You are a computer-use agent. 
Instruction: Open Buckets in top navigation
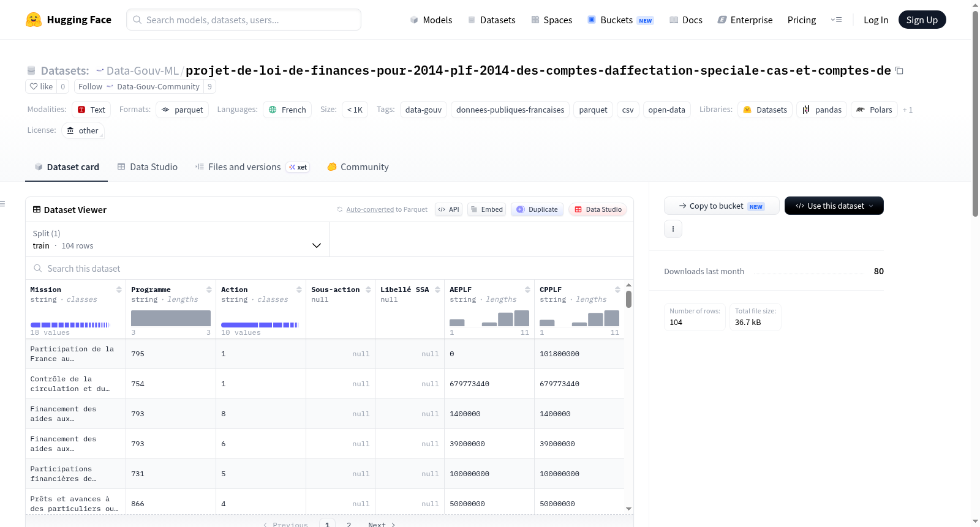tap(620, 20)
